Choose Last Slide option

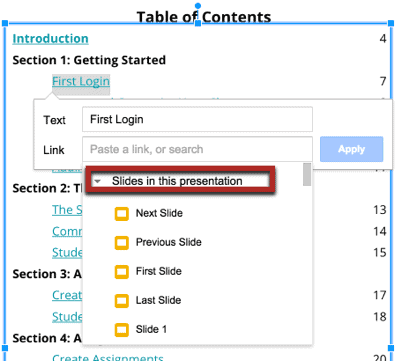click(x=158, y=300)
